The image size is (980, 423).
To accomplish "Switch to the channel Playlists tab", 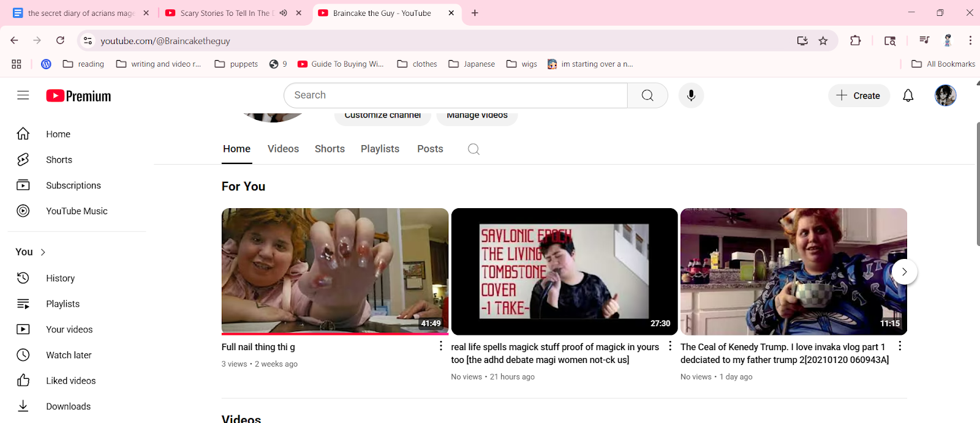I will (x=380, y=149).
